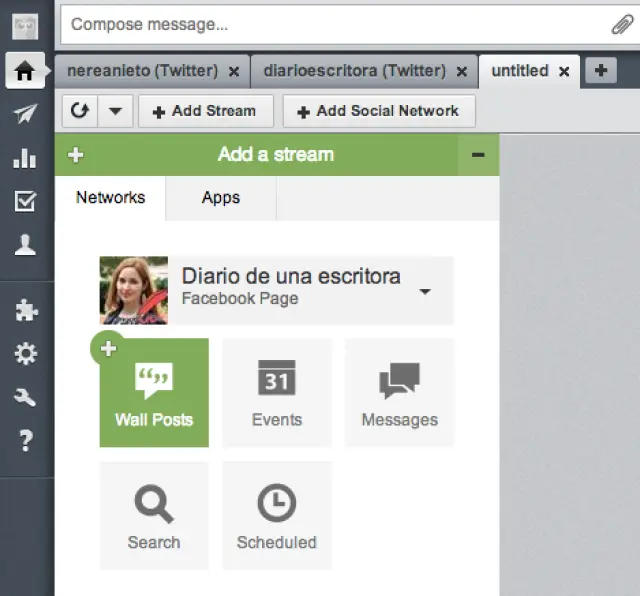640x596 pixels.
Task: Click the attachment paperclip icon
Action: 622,24
